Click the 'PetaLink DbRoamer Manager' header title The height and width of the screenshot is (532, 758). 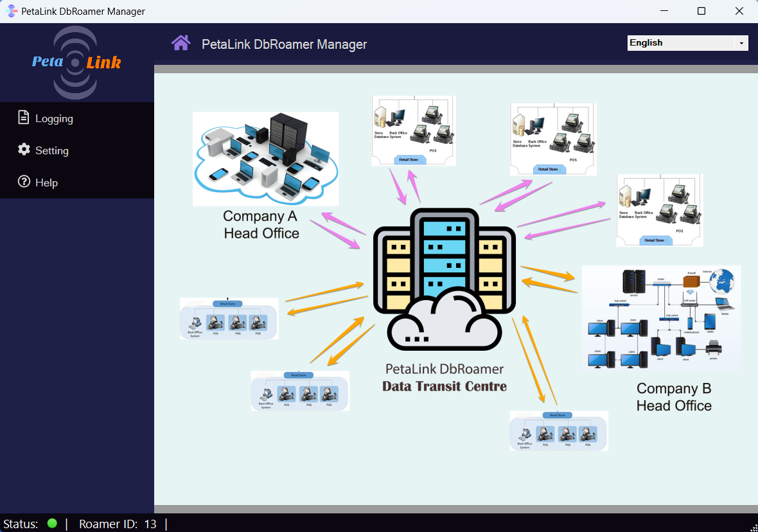coord(284,44)
